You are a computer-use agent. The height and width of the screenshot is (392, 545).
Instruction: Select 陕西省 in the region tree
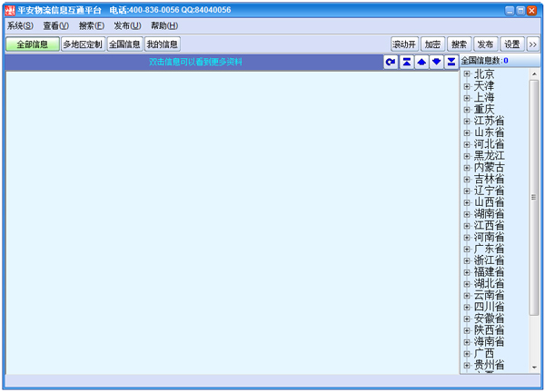pyautogui.click(x=489, y=330)
